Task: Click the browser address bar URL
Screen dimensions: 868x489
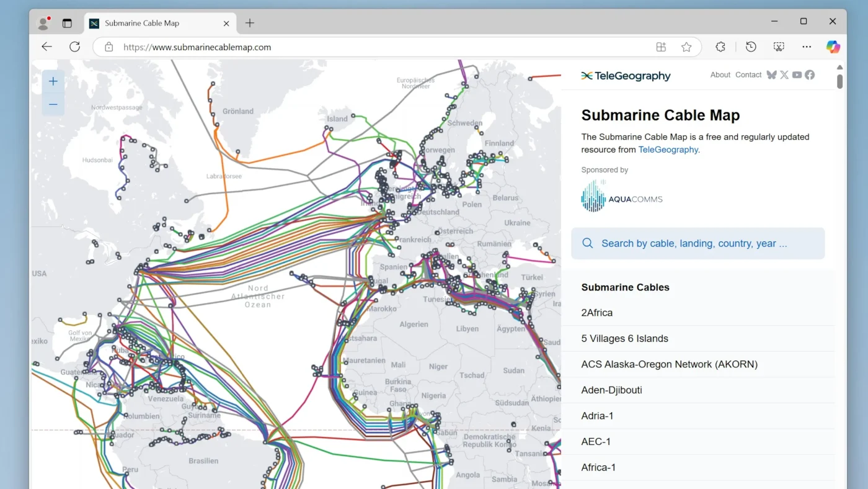Action: point(197,47)
